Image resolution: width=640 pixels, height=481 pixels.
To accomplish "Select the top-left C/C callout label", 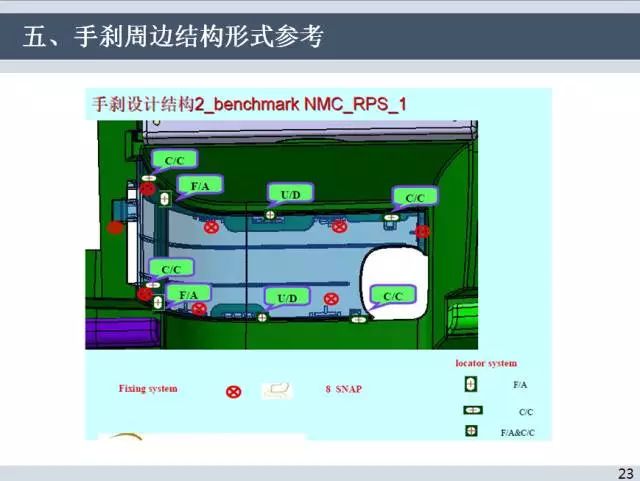I will pyautogui.click(x=173, y=159).
